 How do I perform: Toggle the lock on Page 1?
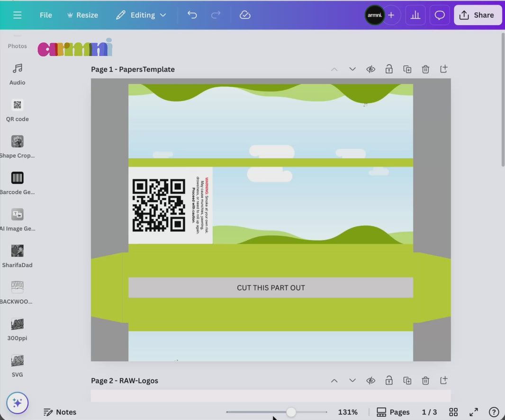click(389, 69)
